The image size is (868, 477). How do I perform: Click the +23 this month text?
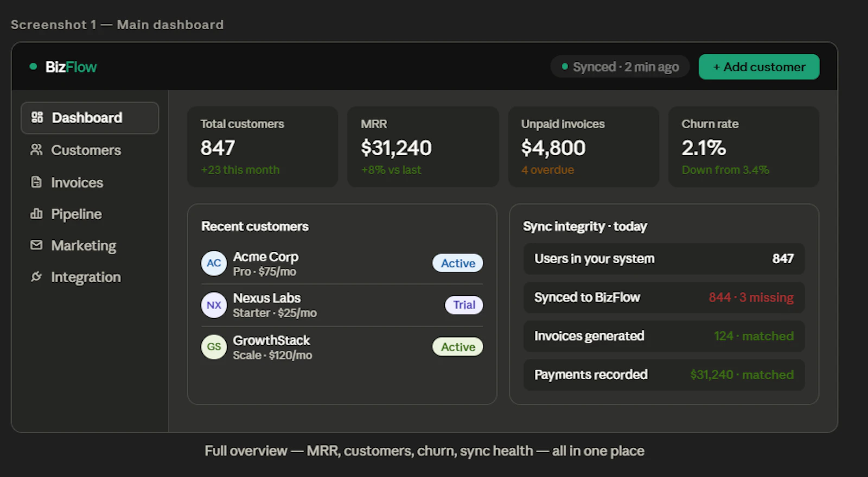pyautogui.click(x=240, y=170)
